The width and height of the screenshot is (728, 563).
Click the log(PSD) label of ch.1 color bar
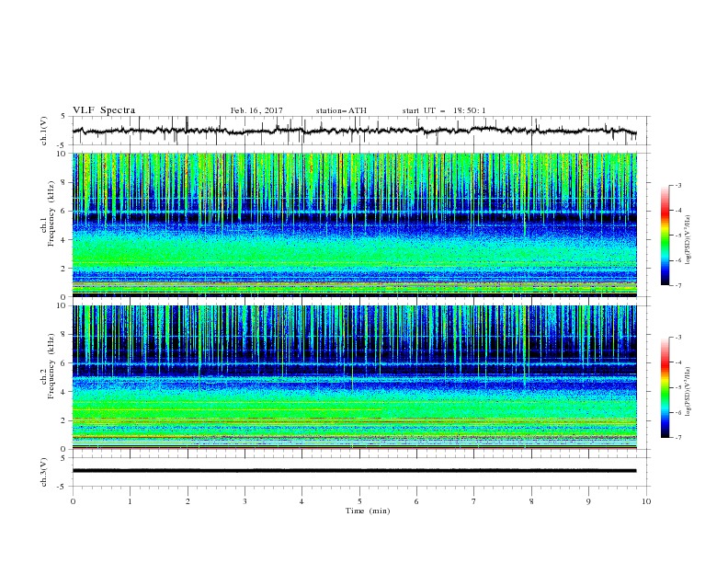(x=688, y=240)
